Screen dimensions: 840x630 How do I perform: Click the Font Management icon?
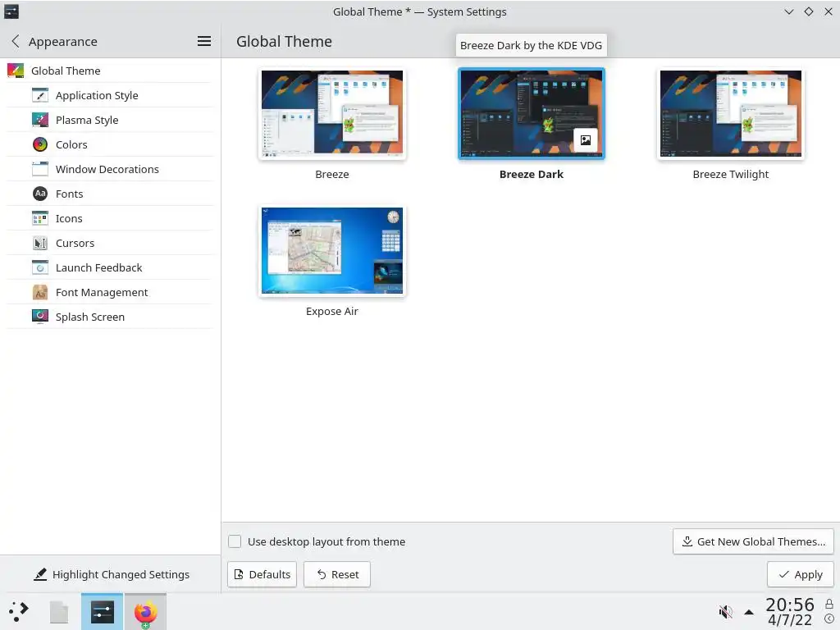[40, 293]
